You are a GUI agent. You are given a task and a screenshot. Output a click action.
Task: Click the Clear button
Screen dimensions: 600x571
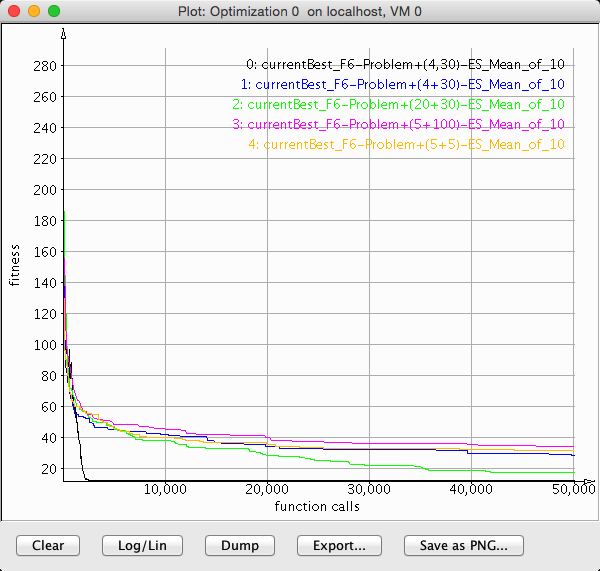click(48, 545)
